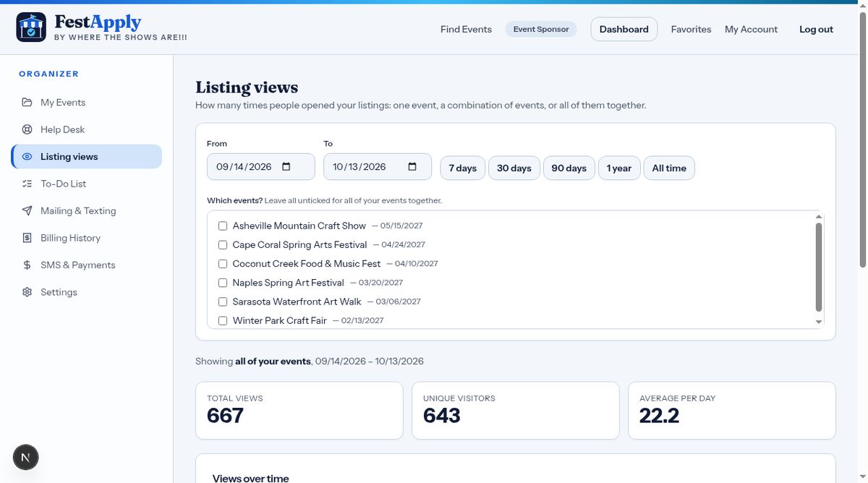
Task: Open the My Events sidebar item
Action: pyautogui.click(x=87, y=102)
